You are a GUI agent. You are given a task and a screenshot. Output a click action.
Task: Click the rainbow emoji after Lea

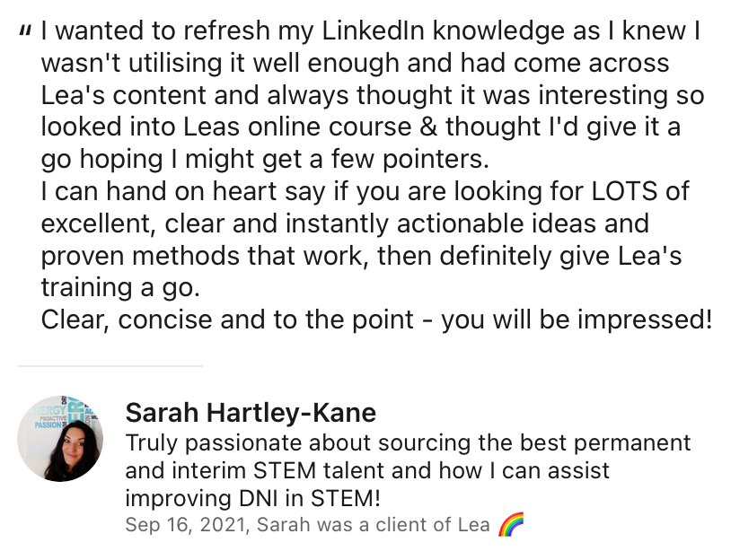pos(511,524)
